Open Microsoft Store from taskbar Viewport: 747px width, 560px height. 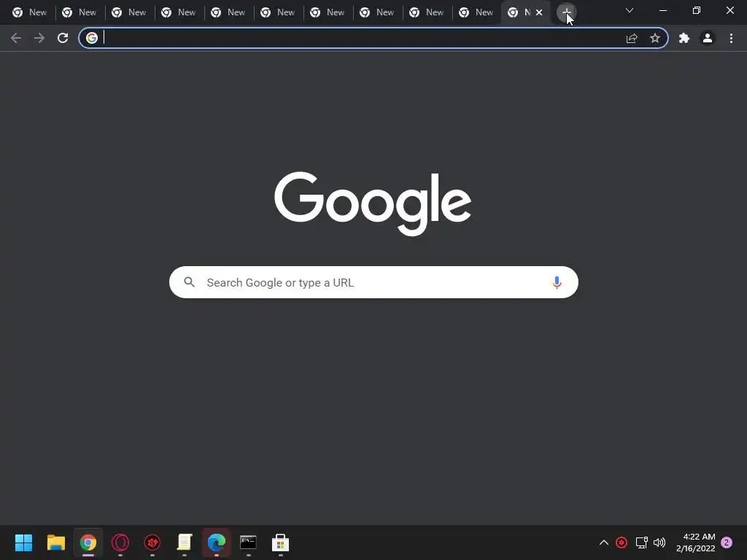pos(281,542)
